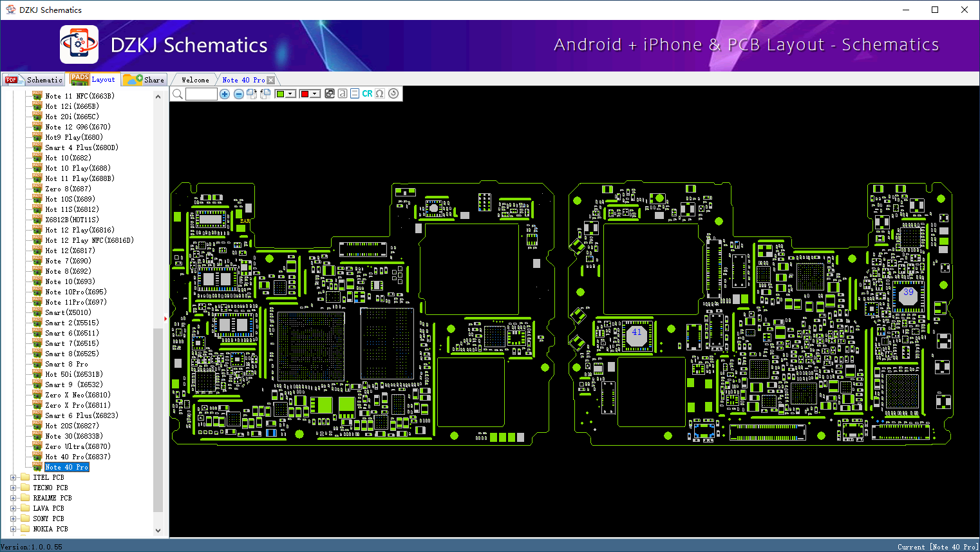Switch to the Layout tab
Image resolution: width=980 pixels, height=552 pixels.
(x=94, y=79)
